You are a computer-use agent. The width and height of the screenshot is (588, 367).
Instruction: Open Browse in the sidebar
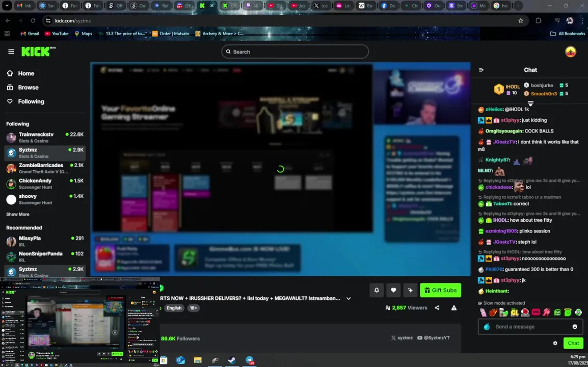[23, 88]
